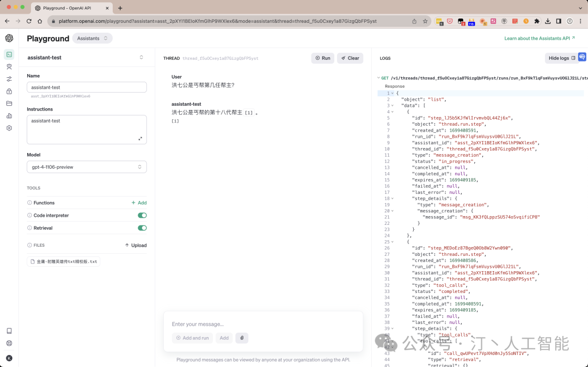Screen dimensions: 588x367
Task: Select the Playground - OpenAI API browser tab
Action: 72,8
